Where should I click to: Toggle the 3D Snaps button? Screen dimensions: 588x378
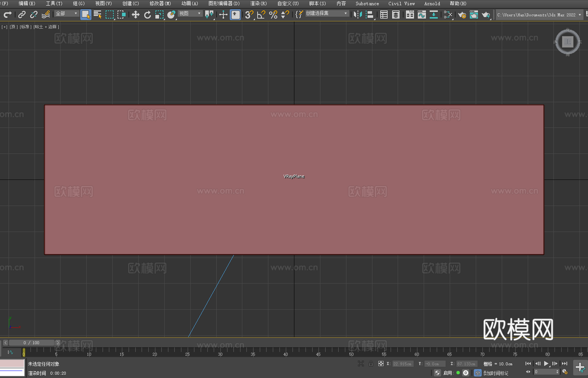point(249,14)
